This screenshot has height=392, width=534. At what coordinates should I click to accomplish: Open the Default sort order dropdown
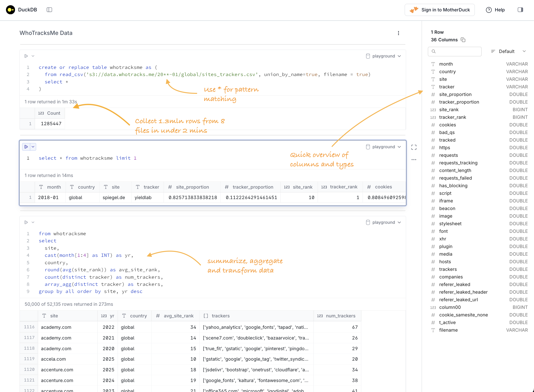[509, 51]
